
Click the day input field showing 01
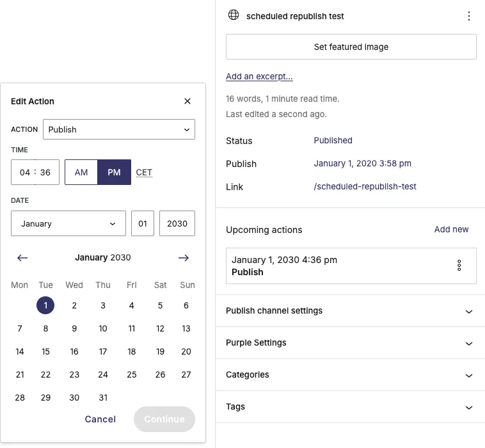pyautogui.click(x=143, y=223)
